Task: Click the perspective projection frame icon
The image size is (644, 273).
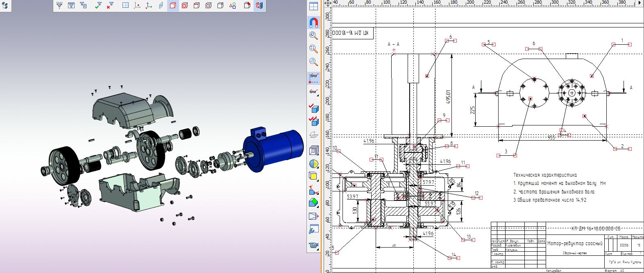Action: tap(314, 216)
